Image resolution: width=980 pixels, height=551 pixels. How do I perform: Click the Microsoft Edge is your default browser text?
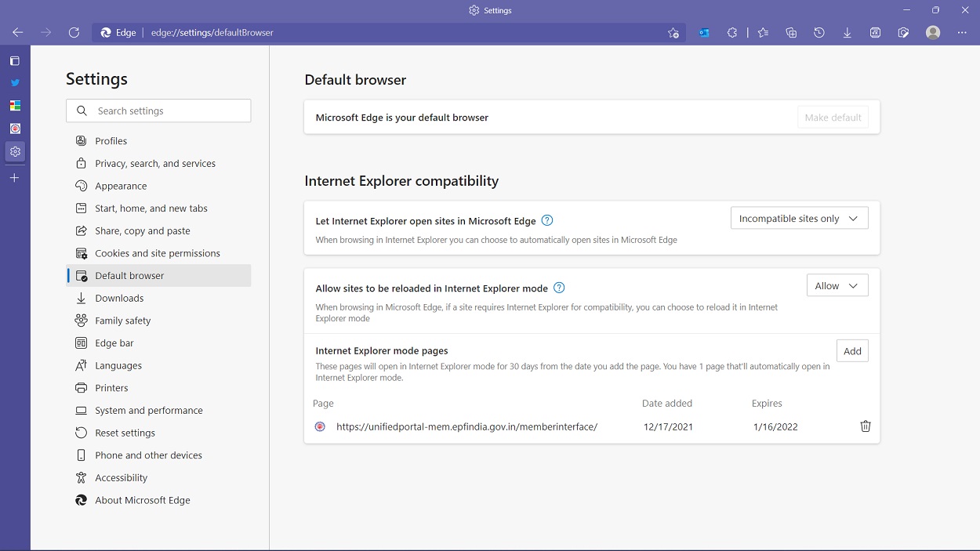pos(402,118)
